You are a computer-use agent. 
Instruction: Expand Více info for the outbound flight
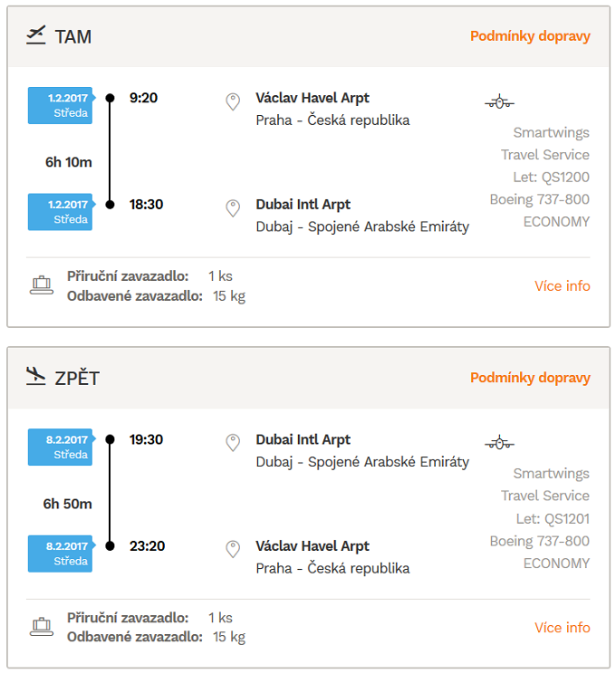coord(563,286)
